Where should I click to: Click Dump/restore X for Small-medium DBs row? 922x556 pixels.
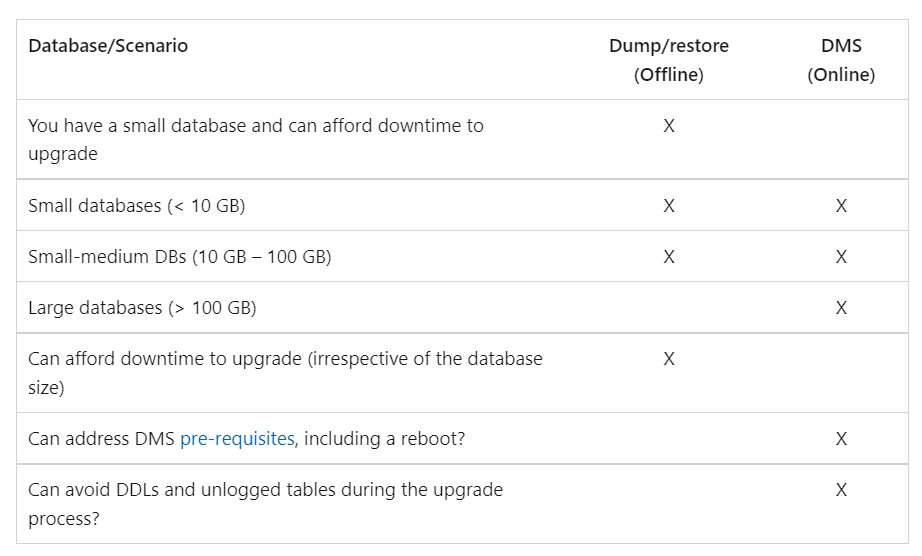[669, 257]
